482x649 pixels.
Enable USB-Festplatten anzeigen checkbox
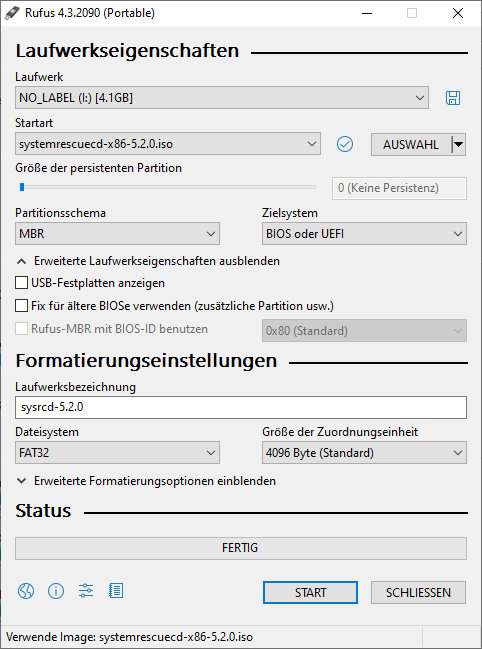coord(22,283)
